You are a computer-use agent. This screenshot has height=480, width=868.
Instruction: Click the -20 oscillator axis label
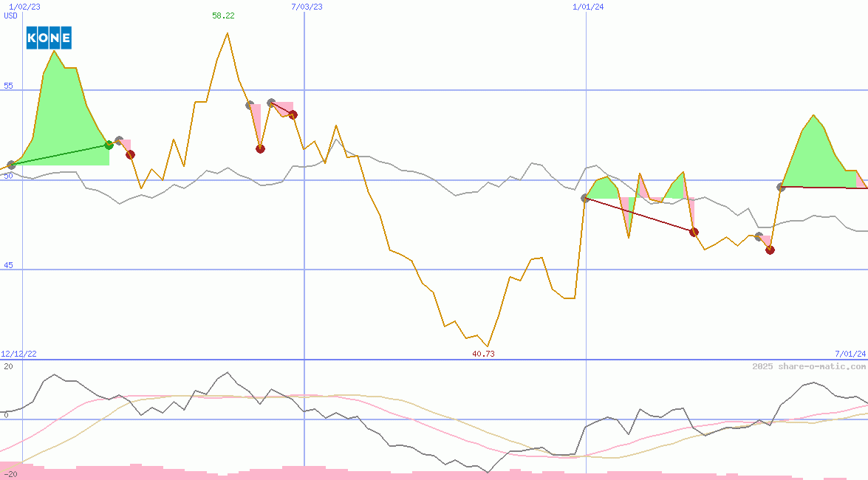[10, 474]
